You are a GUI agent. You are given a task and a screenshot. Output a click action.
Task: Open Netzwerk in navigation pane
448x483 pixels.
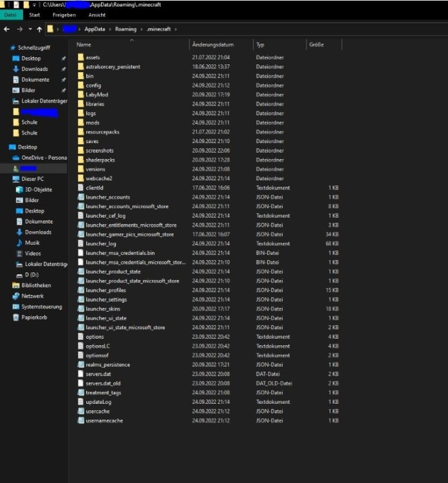32,296
